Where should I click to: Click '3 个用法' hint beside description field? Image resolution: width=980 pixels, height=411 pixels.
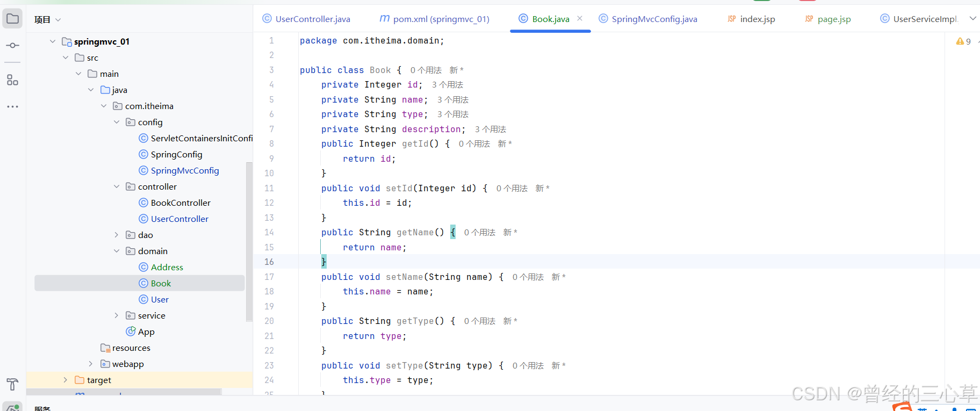(x=490, y=129)
